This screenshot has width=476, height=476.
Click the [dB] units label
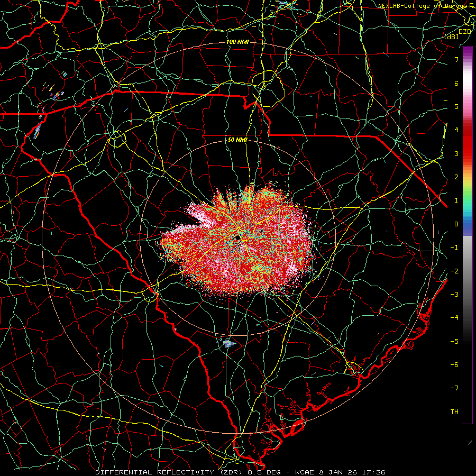452,36
